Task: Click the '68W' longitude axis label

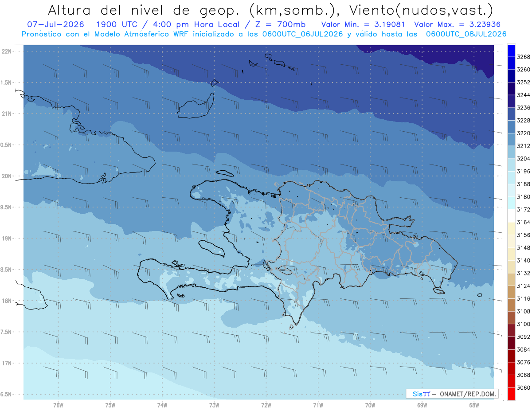Action: [474, 405]
